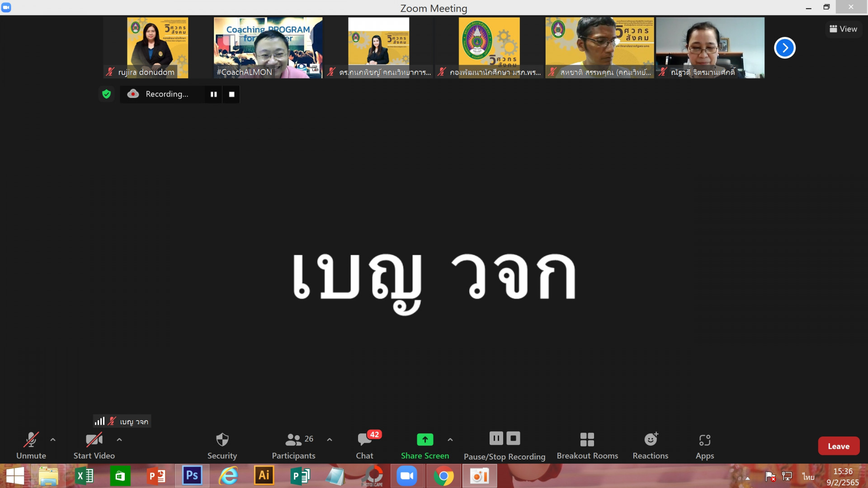Click the cloud Recording status icon
Viewport: 868px width, 488px height.
[x=133, y=94]
